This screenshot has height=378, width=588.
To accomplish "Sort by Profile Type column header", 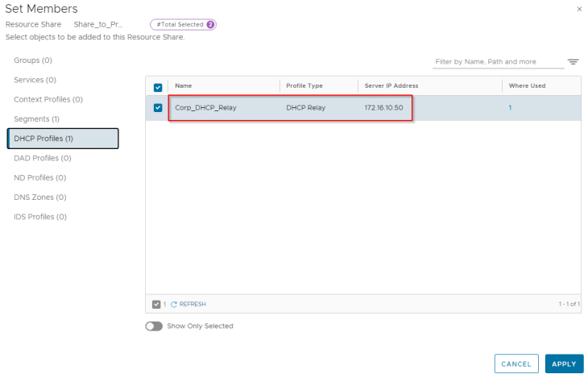I will (304, 86).
